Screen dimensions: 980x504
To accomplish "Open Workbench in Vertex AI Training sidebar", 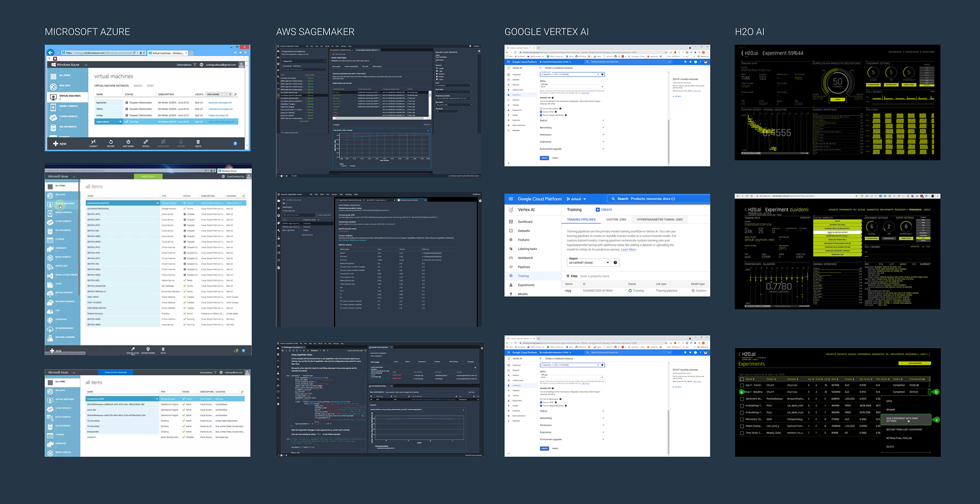I will (x=525, y=258).
